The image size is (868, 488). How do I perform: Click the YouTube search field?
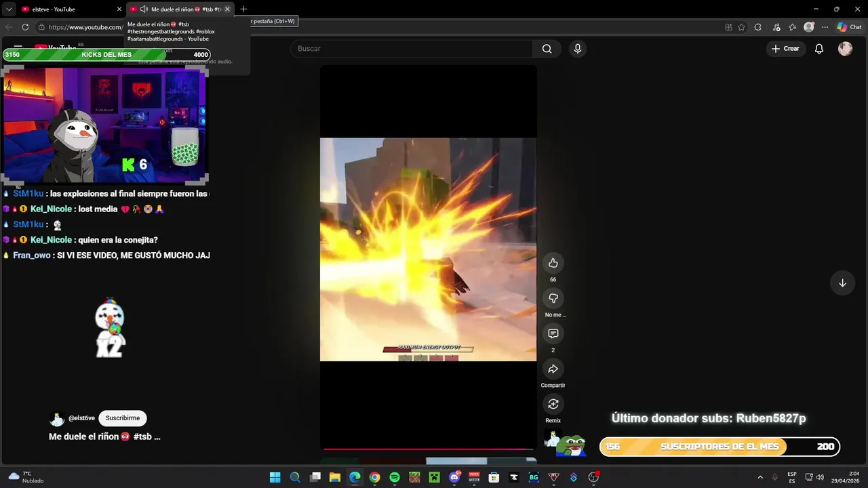(412, 49)
